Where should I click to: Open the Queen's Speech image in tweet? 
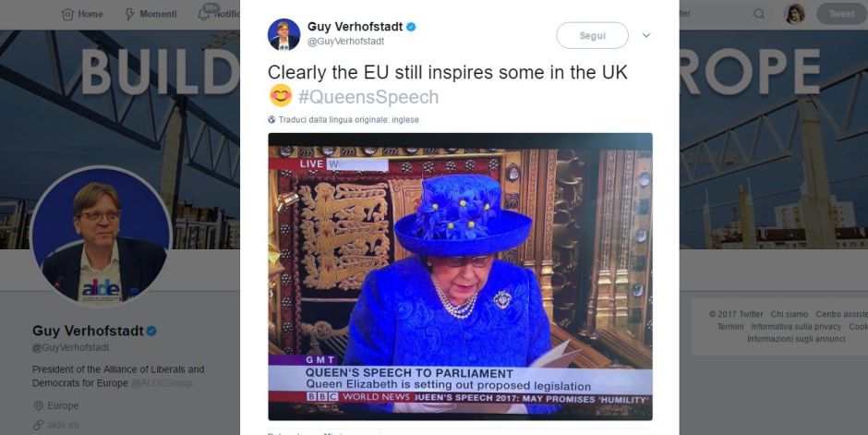point(460,275)
